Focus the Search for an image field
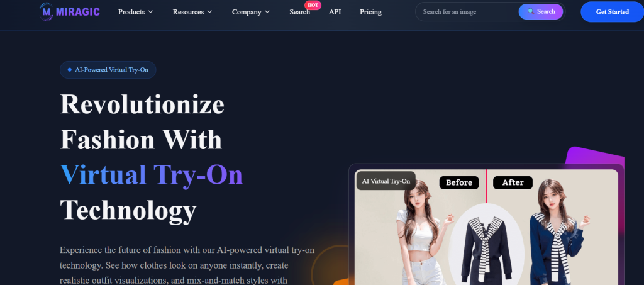 tap(467, 12)
